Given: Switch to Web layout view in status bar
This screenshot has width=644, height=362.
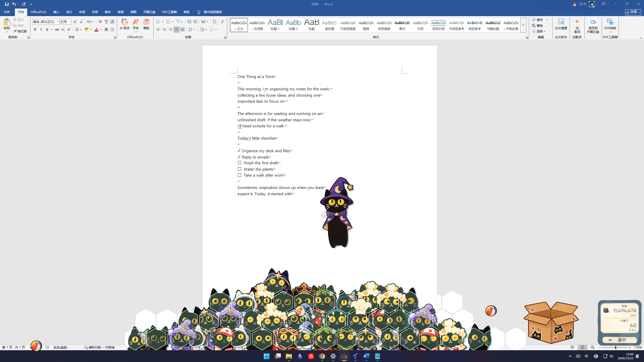Looking at the screenshot, I should click(x=592, y=347).
